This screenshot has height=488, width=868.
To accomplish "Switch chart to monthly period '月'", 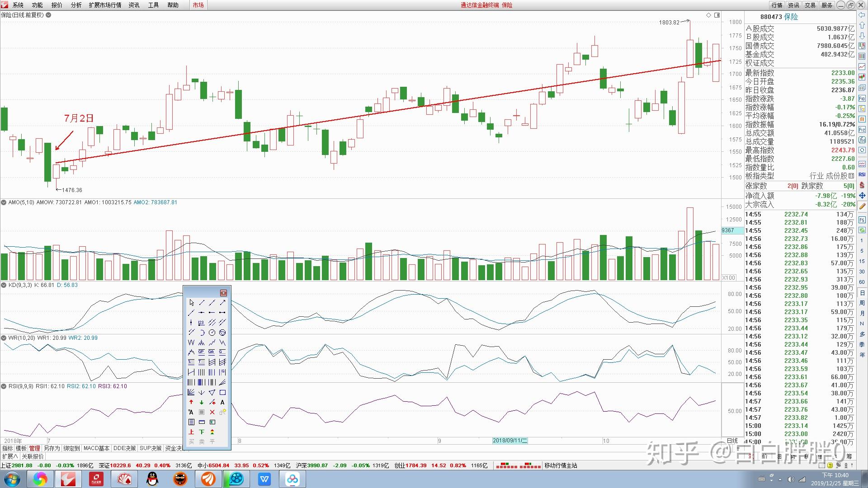I will 862,314.
